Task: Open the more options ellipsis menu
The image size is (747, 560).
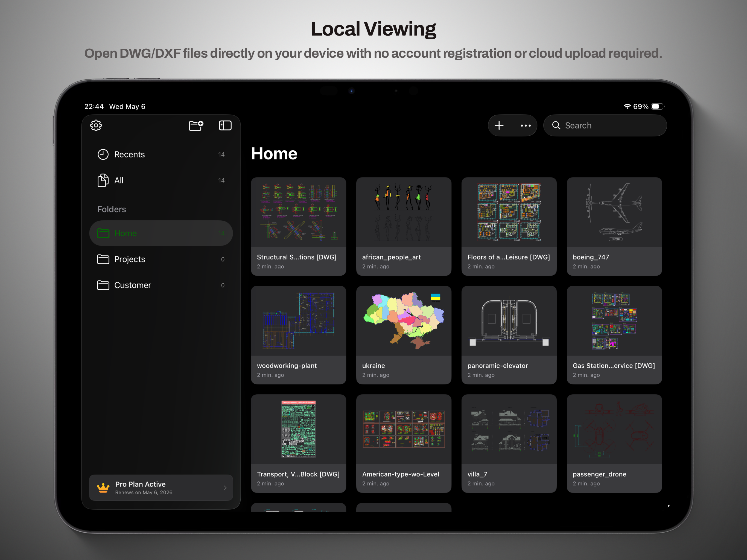Action: click(x=526, y=126)
